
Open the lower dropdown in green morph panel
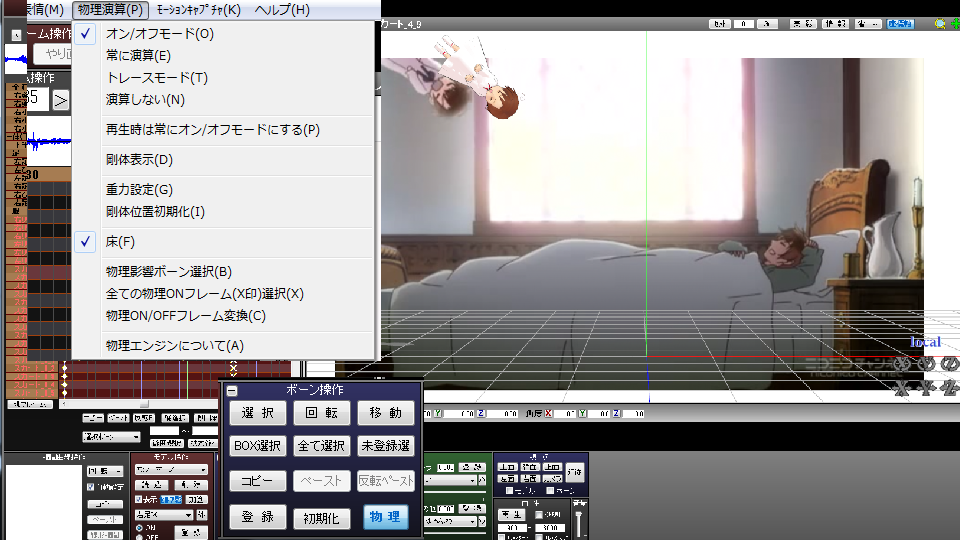pyautogui.click(x=451, y=521)
